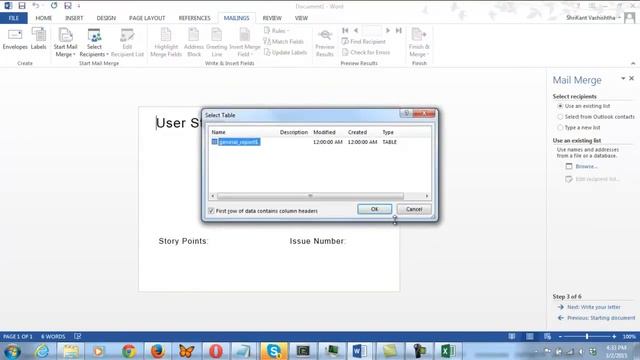The height and width of the screenshot is (360, 640).
Task: Click the Preview Results icon
Action: click(325, 42)
